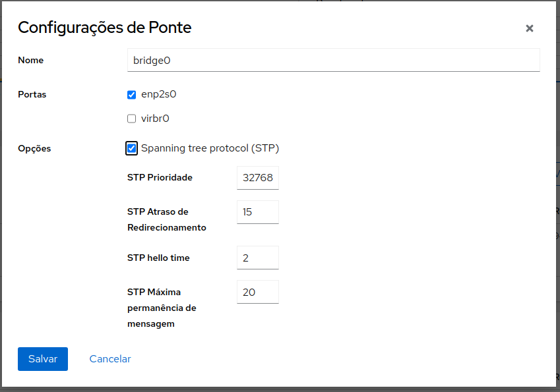The image size is (560, 392).
Task: Close the Configurações de Ponte dialog
Action: pyautogui.click(x=529, y=28)
